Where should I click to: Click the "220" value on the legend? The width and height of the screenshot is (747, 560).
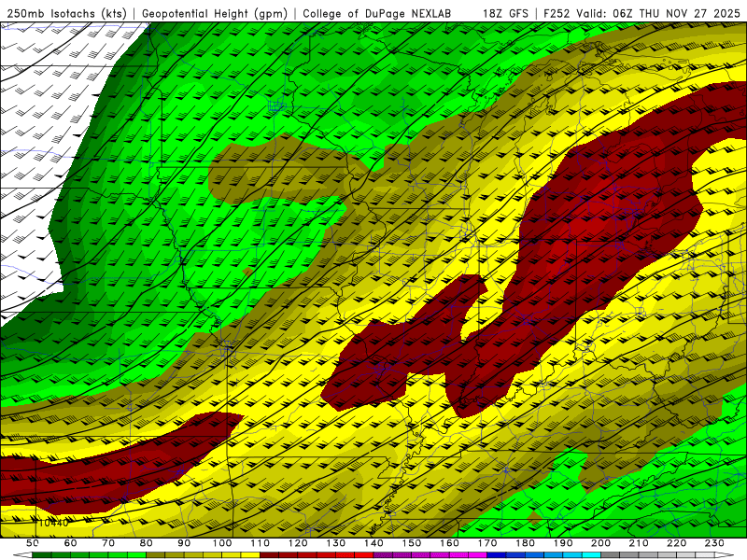click(676, 543)
